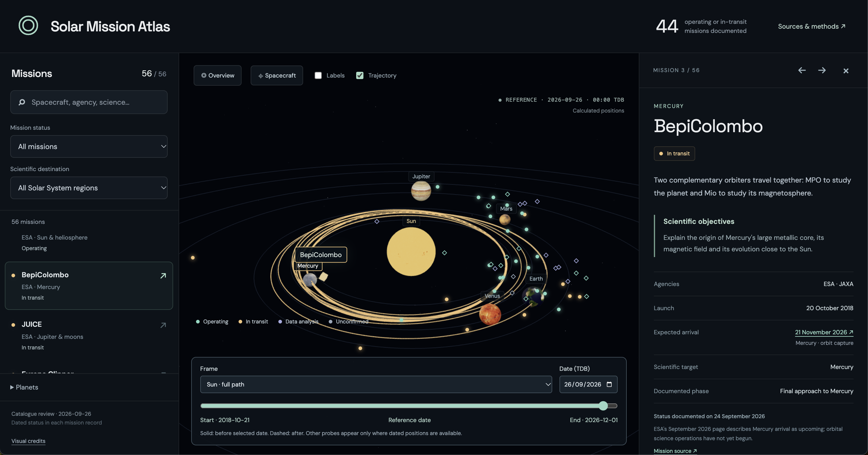Screen dimensions: 868x455
Task: Go to previous mission arrow
Action: [x=802, y=70]
